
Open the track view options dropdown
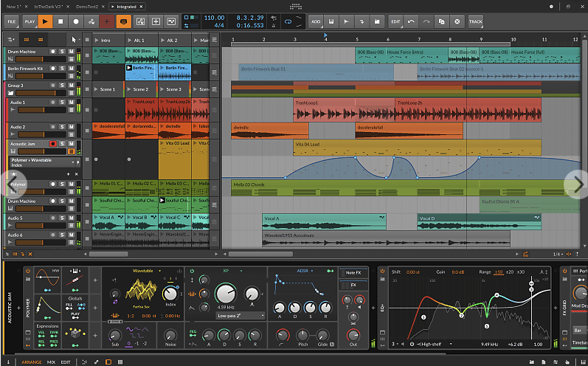coord(11,39)
